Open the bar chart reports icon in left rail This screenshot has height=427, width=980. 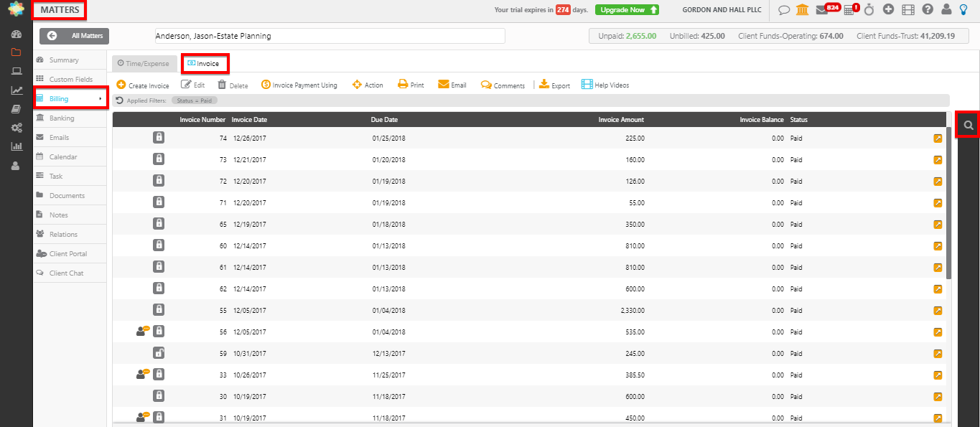(x=16, y=146)
